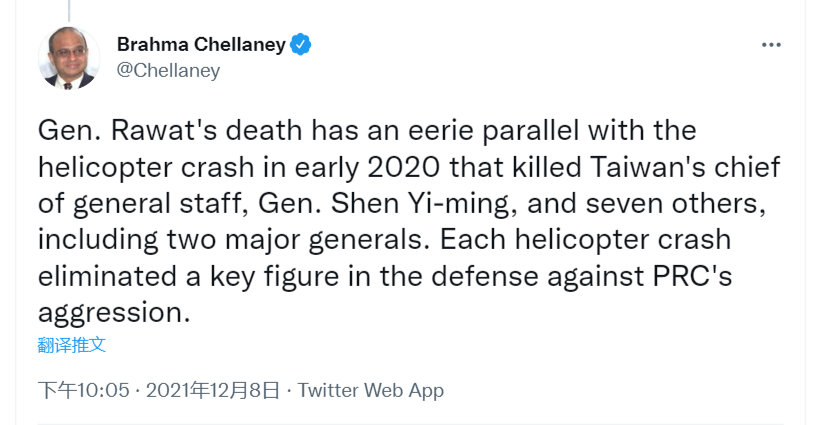Open the Twitter Web App source link
The width and height of the screenshot is (825, 425).
[370, 390]
